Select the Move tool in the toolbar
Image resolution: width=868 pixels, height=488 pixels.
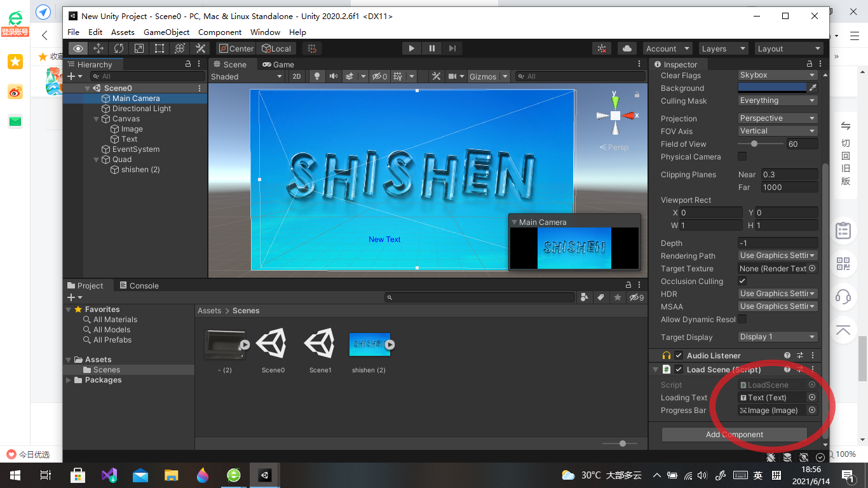tap(98, 48)
